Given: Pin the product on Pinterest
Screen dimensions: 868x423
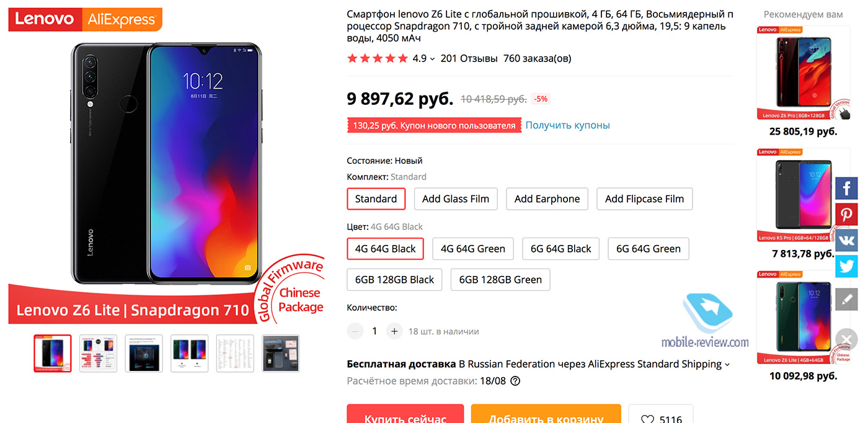Looking at the screenshot, I should pos(846,214).
